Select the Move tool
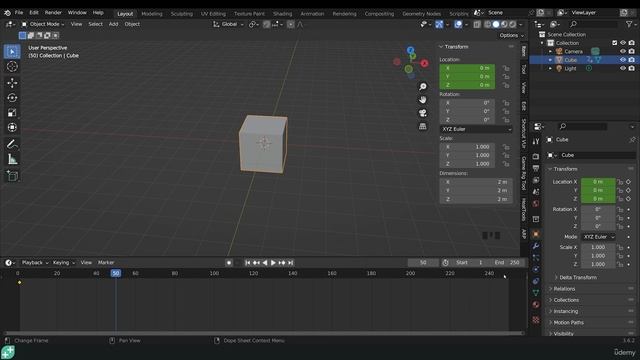The image size is (640, 360). pyautogui.click(x=12, y=83)
